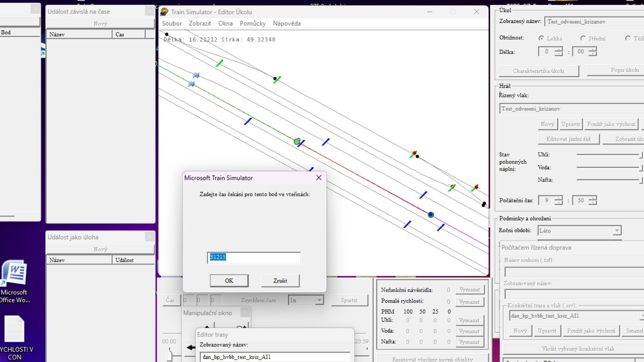
Task: Click the Řízený vlak name field
Action: point(572,109)
